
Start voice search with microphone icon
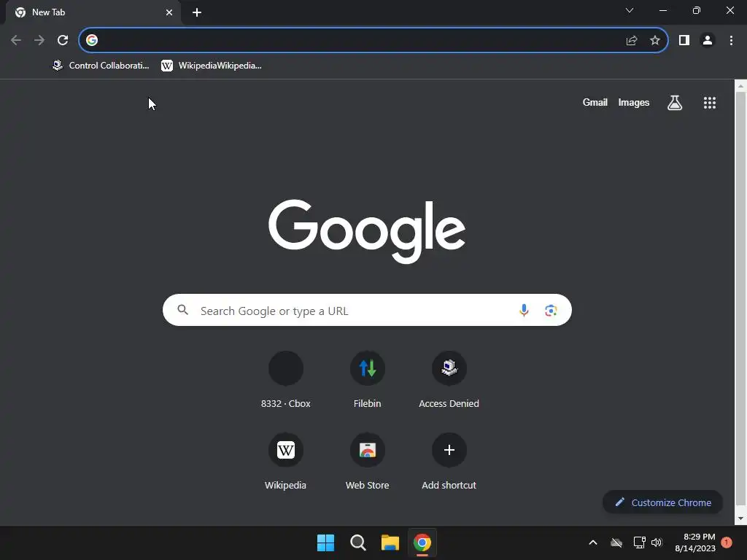click(524, 310)
